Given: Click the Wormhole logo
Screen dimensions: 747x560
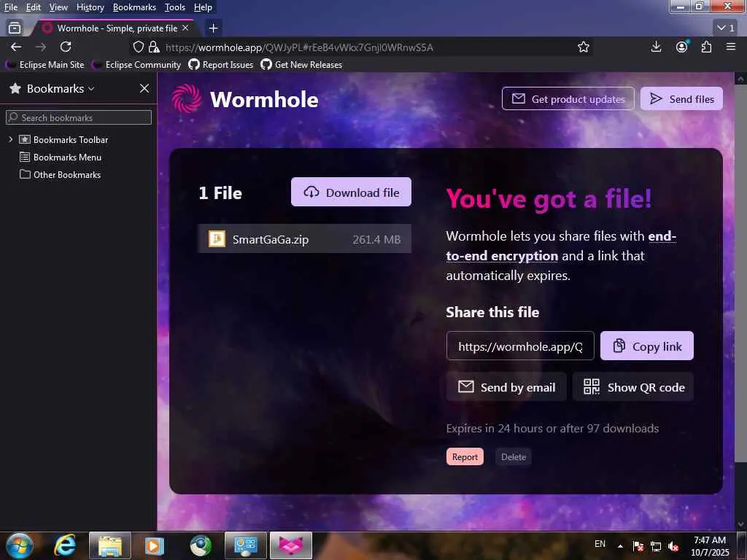Looking at the screenshot, I should click(245, 99).
